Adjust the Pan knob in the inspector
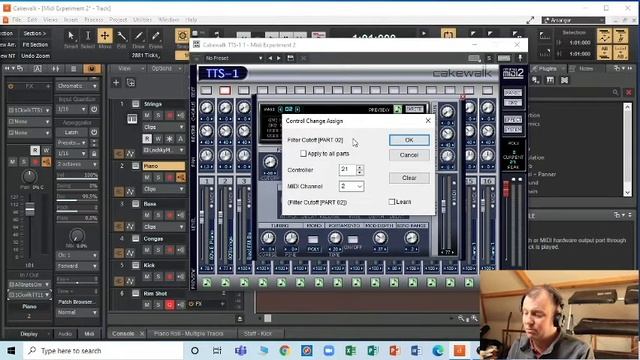 [29, 177]
